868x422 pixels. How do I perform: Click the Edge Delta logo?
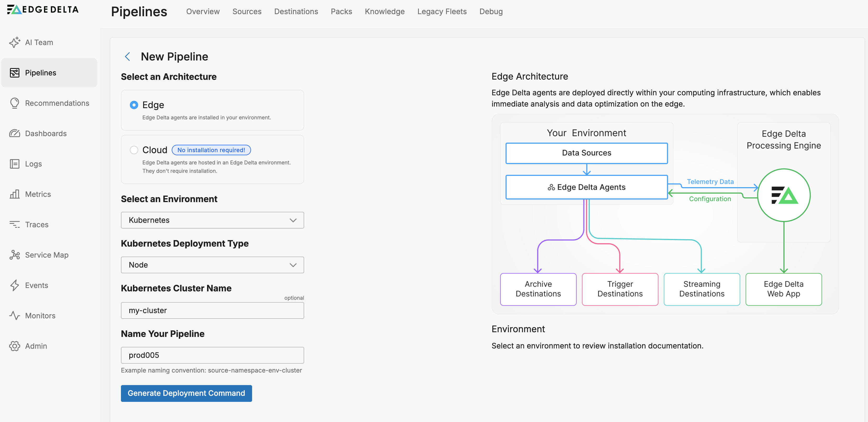coord(43,9)
